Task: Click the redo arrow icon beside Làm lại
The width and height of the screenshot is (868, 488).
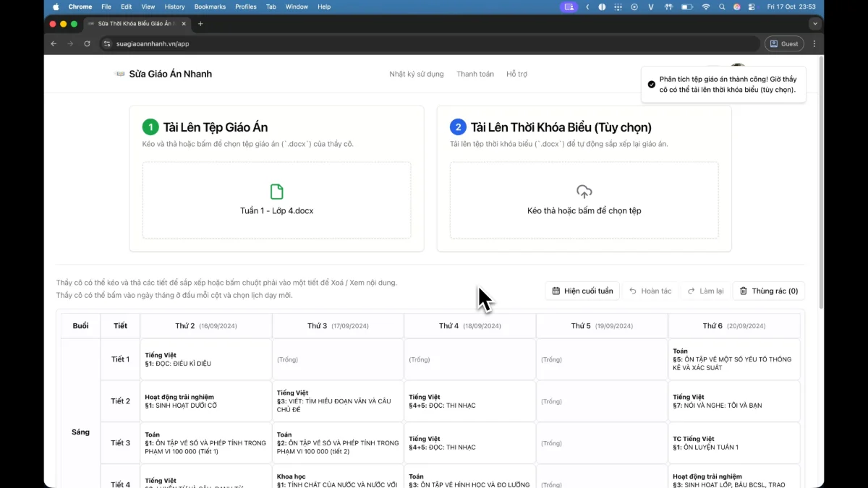Action: click(691, 291)
